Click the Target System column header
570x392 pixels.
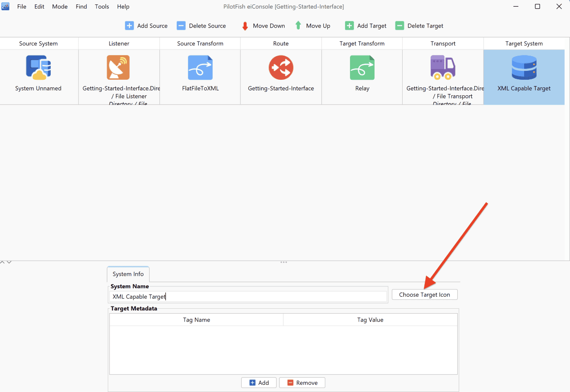coord(524,44)
